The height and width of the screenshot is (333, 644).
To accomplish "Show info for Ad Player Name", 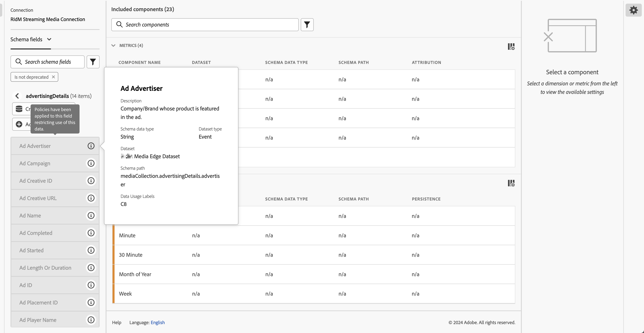I will (x=91, y=320).
